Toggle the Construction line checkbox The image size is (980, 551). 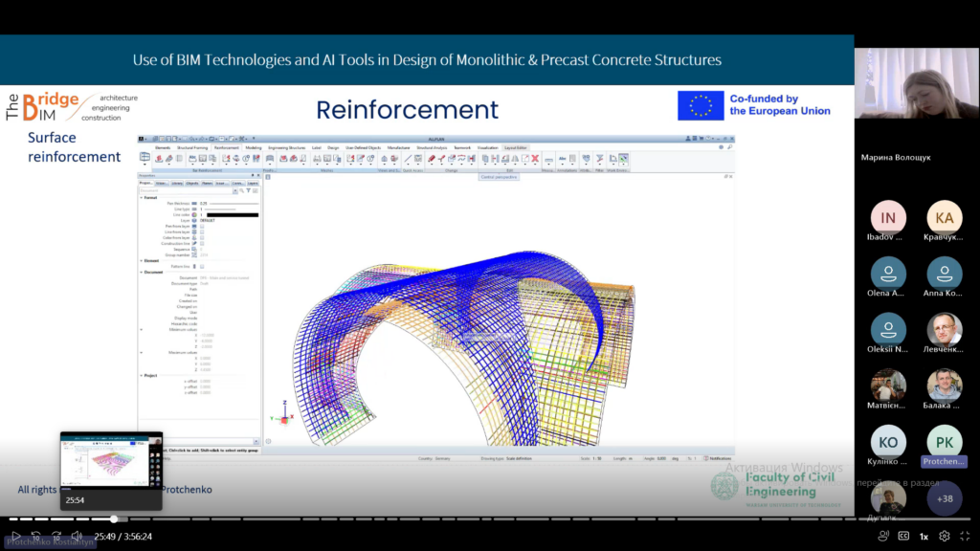tap(203, 243)
